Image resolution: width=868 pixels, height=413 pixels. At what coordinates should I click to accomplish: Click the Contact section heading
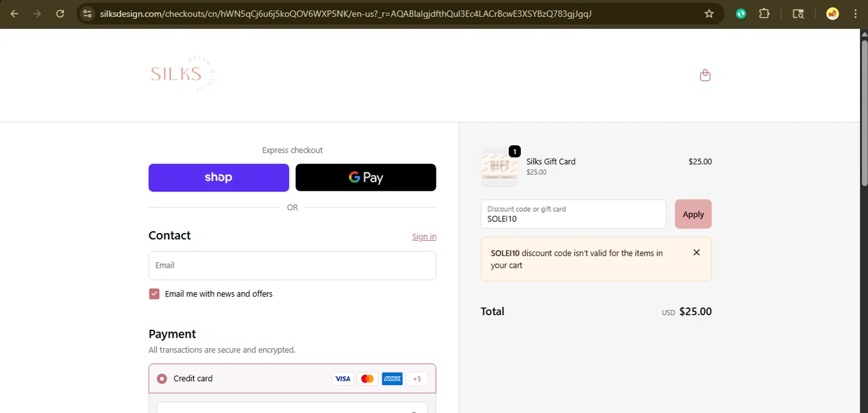click(x=170, y=235)
